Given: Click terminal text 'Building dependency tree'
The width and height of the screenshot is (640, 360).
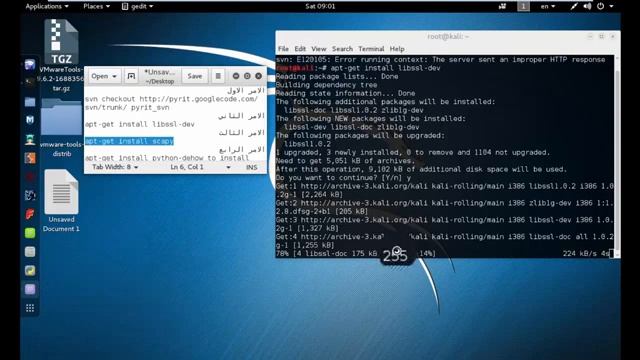Looking at the screenshot, I should 327,85.
